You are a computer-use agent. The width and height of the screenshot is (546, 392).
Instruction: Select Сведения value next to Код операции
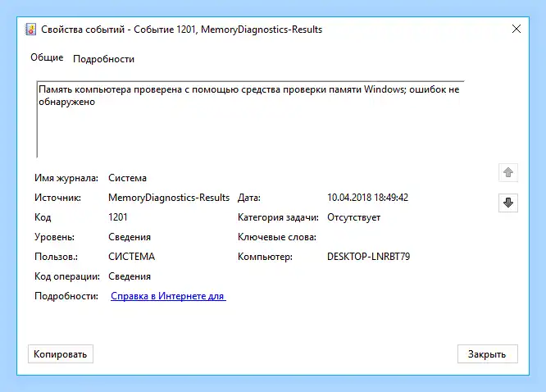point(130,276)
